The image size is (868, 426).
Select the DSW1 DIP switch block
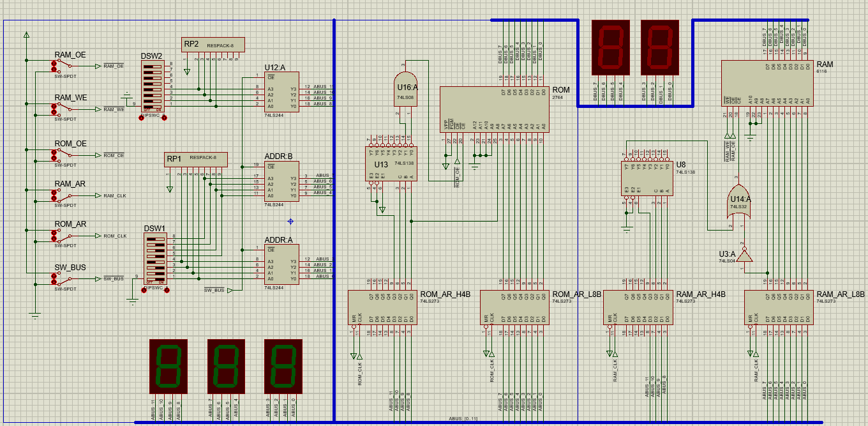point(156,258)
